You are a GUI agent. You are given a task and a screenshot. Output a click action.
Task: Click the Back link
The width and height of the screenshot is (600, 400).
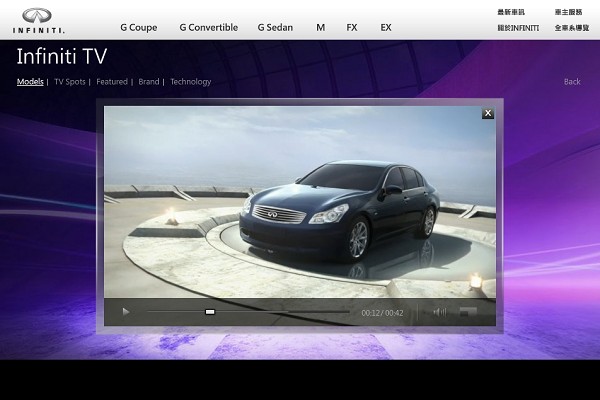(572, 82)
